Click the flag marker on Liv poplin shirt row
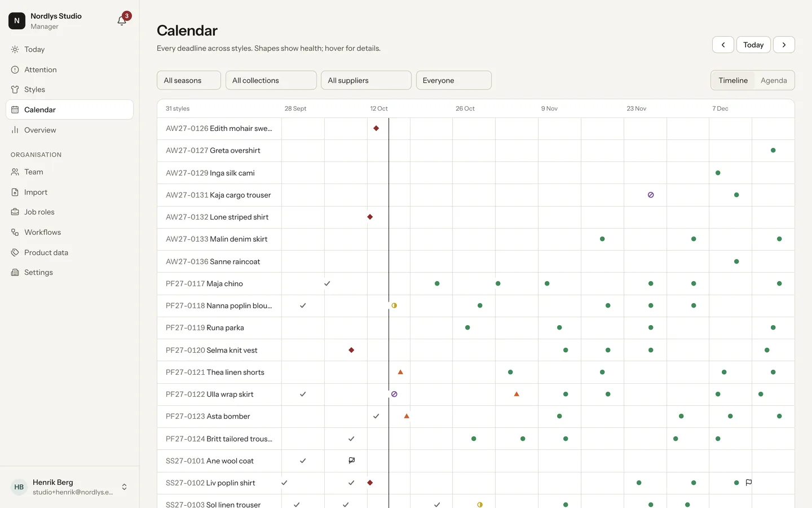 (749, 483)
